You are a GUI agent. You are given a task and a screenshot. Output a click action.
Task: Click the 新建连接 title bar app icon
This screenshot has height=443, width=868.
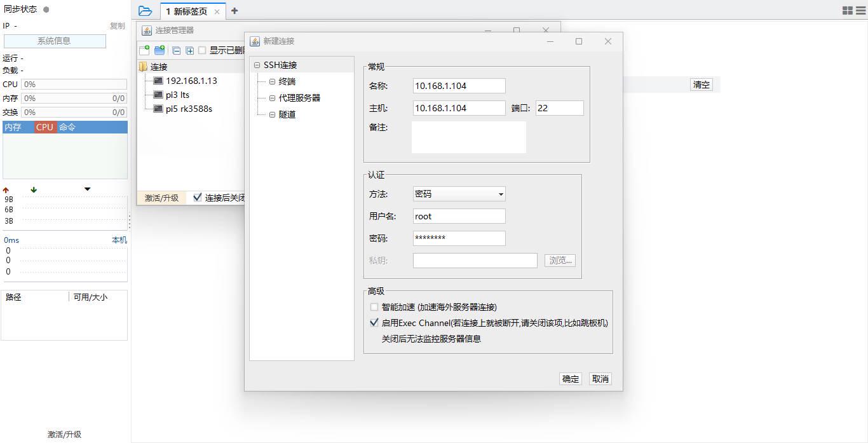point(255,41)
